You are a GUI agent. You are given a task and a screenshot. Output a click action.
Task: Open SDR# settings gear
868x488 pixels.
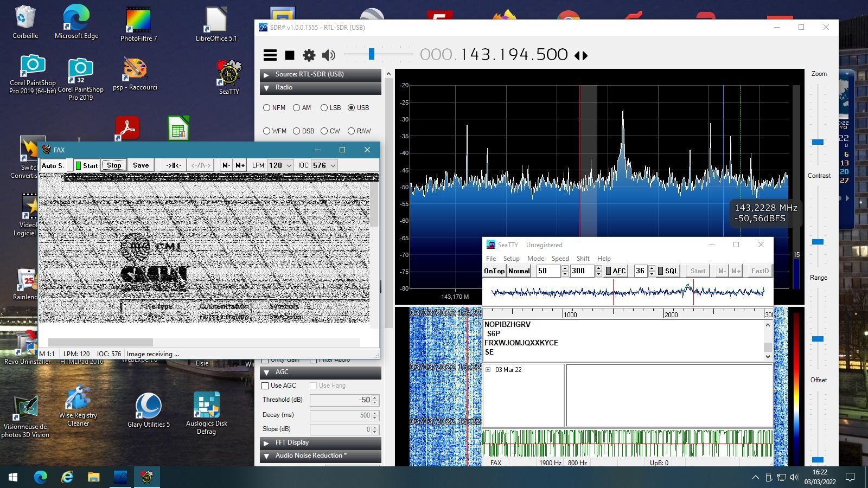pyautogui.click(x=309, y=55)
